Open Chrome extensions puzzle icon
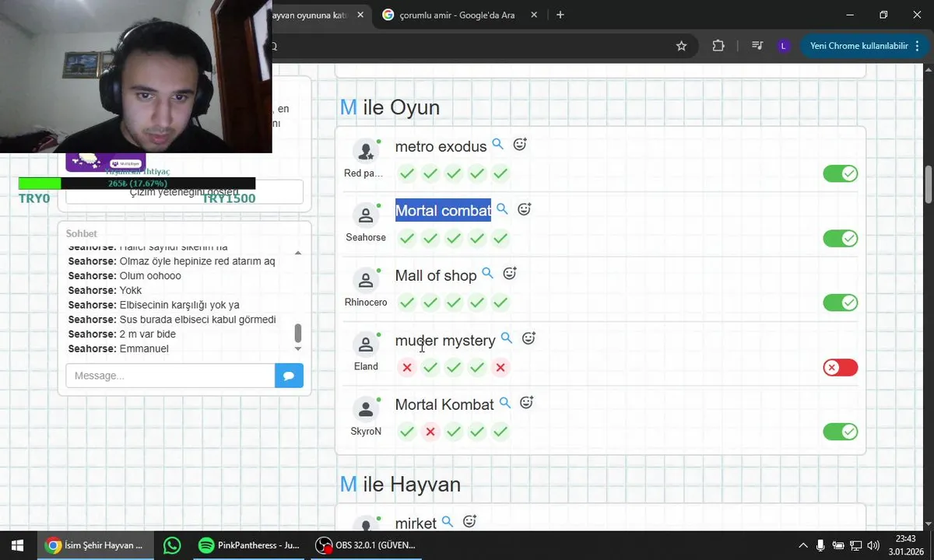The width and height of the screenshot is (934, 560). pos(718,46)
